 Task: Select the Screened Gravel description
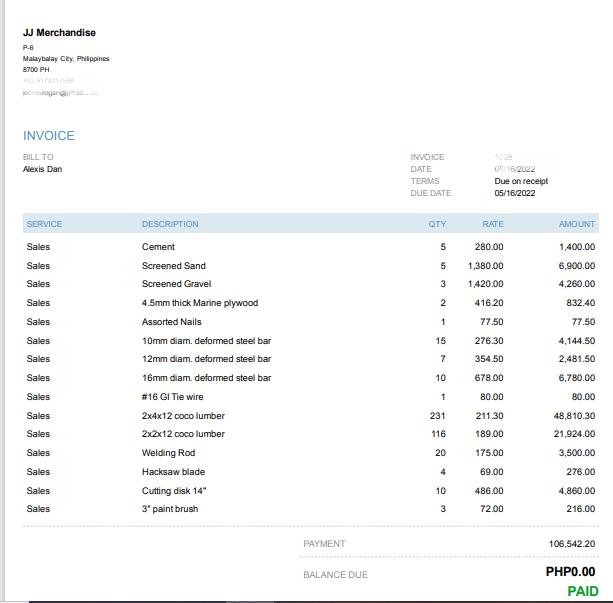(176, 284)
